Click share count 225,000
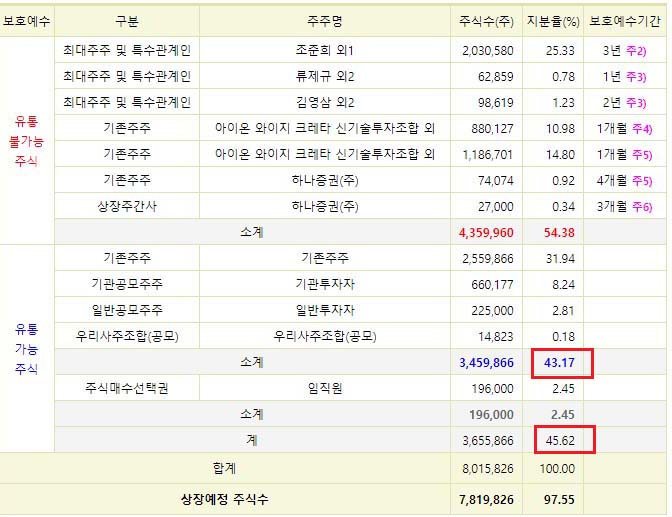672x517 pixels. [492, 310]
